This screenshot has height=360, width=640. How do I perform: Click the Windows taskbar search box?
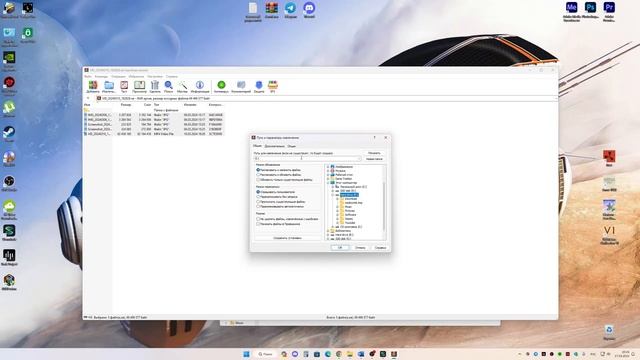265,354
